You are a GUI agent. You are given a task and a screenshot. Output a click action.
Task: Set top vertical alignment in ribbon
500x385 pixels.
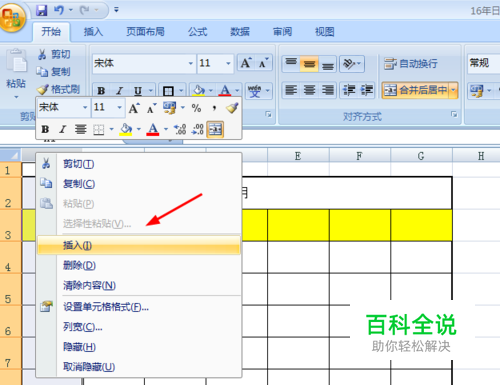(x=291, y=63)
